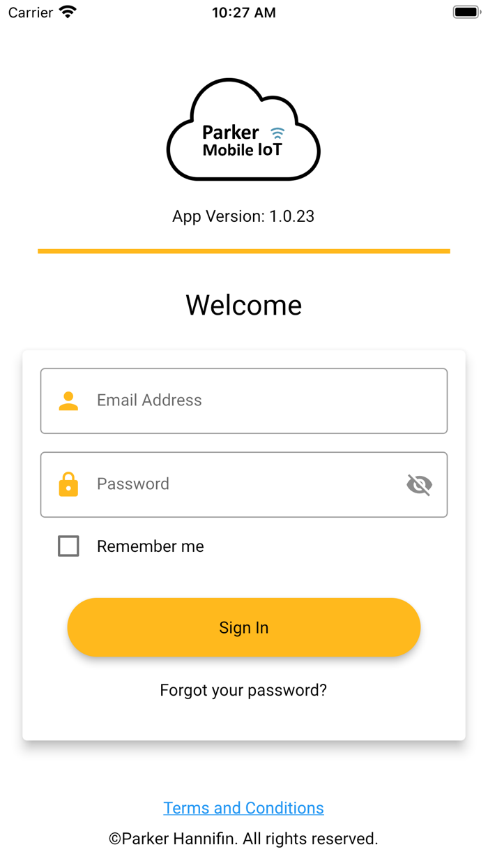Screen dimensions: 488x868
Task: Toggle password visibility with the eye icon
Action: pyautogui.click(x=419, y=484)
